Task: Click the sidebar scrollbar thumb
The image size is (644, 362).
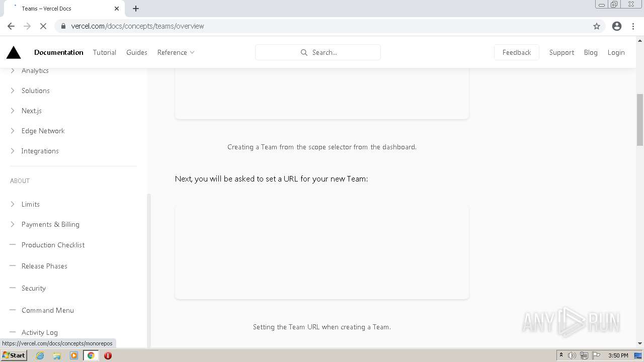Action: (148, 270)
